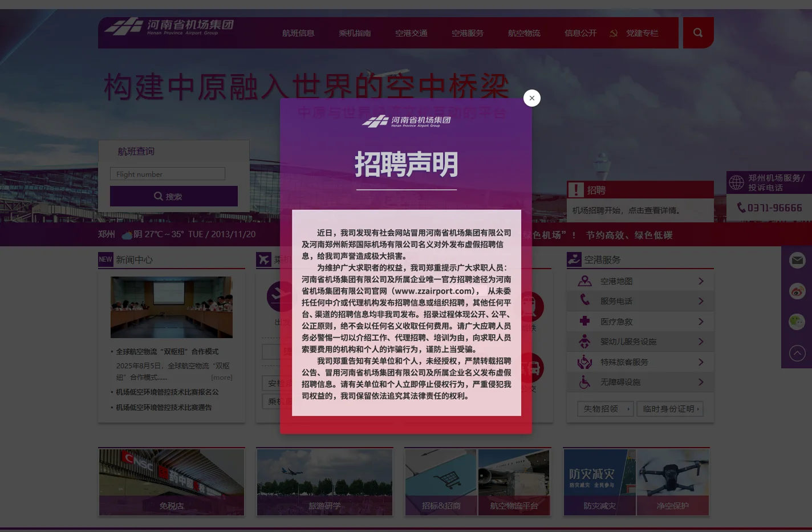Click the 空港服务 section header icon
The height and width of the screenshot is (532, 812).
click(574, 259)
